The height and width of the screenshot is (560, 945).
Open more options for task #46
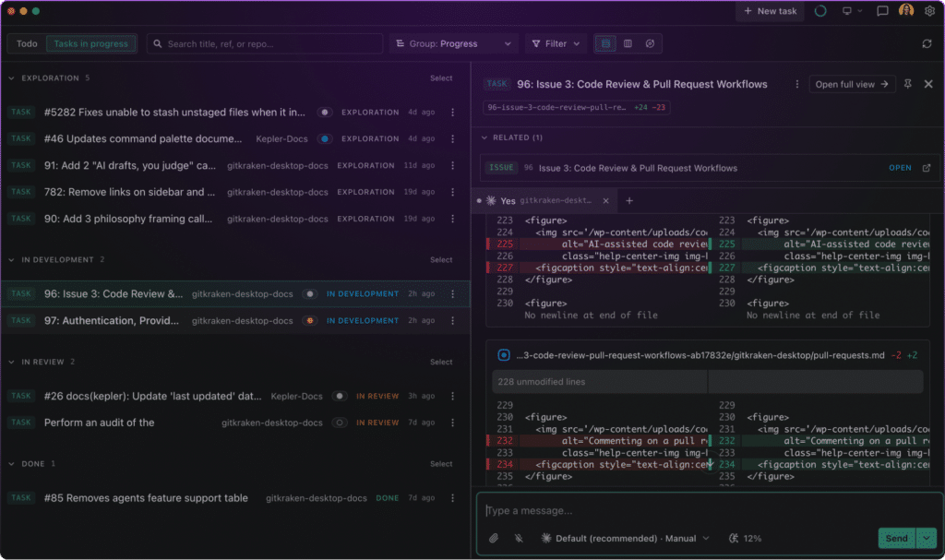tap(452, 138)
